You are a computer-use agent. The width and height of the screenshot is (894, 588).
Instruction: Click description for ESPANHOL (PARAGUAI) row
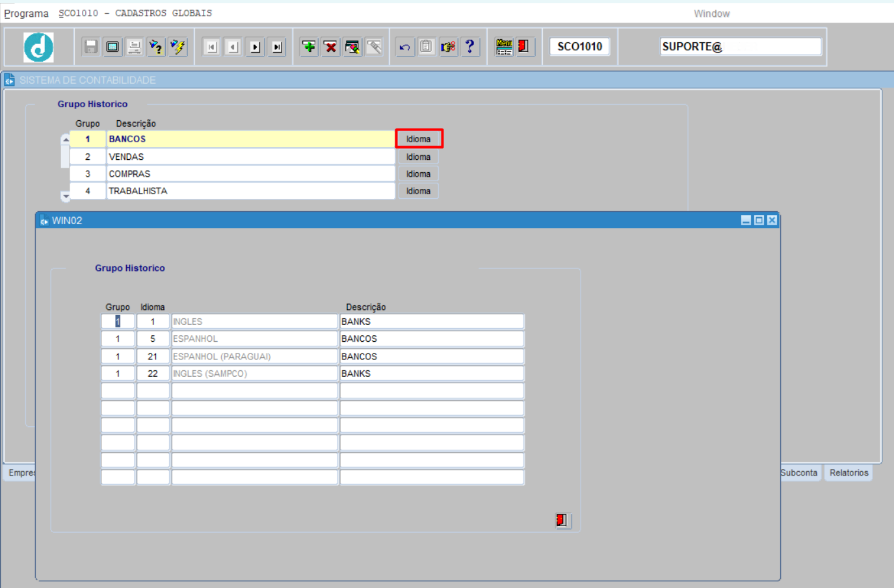432,357
